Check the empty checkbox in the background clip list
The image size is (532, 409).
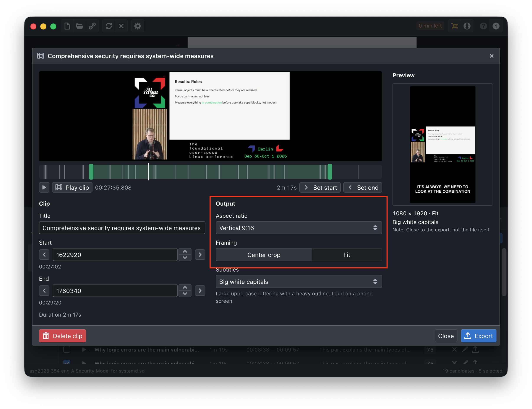(67, 350)
